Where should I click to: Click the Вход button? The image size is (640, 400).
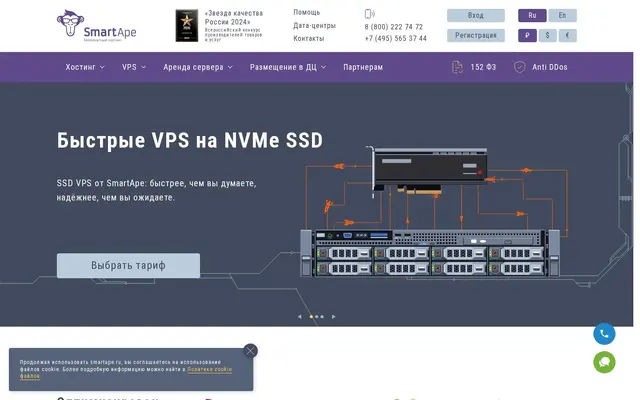point(476,16)
